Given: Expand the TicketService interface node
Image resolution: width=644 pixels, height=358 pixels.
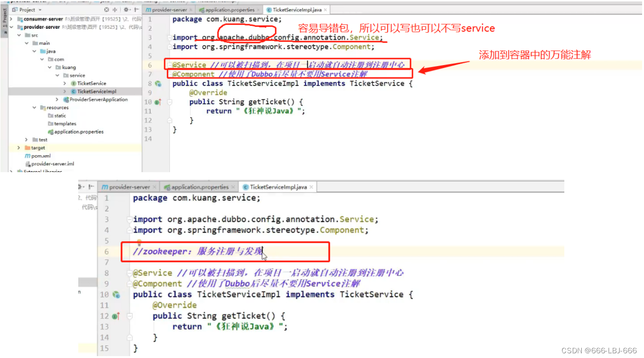Looking at the screenshot, I should coord(65,83).
